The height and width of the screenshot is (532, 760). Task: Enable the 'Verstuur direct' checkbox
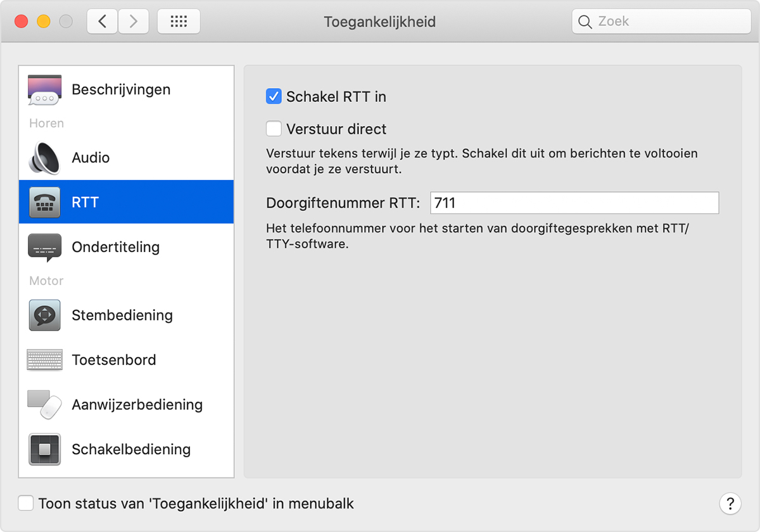pyautogui.click(x=274, y=129)
